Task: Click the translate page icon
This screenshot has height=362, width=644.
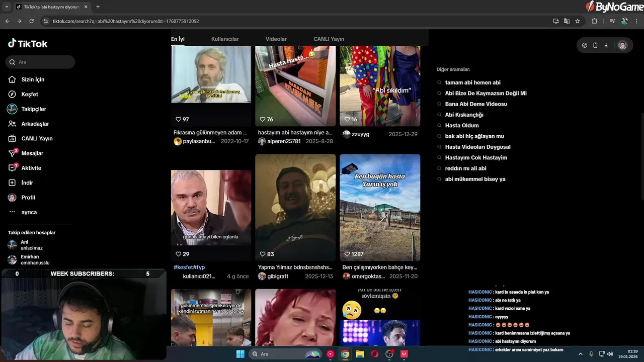Action: (567, 21)
